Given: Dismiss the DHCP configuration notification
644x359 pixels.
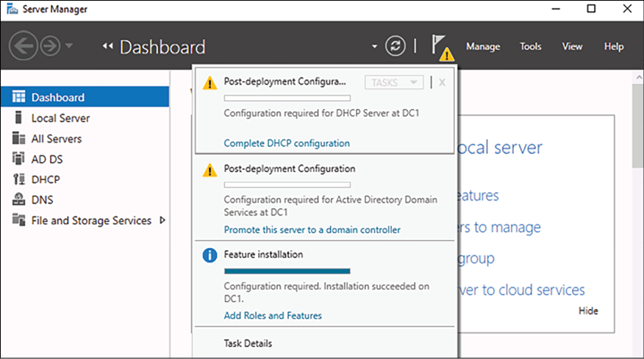Looking at the screenshot, I should pos(442,82).
